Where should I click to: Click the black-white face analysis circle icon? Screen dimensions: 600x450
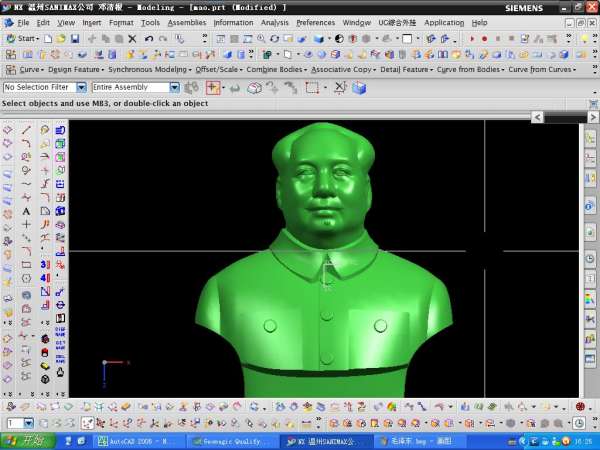pyautogui.click(x=339, y=39)
